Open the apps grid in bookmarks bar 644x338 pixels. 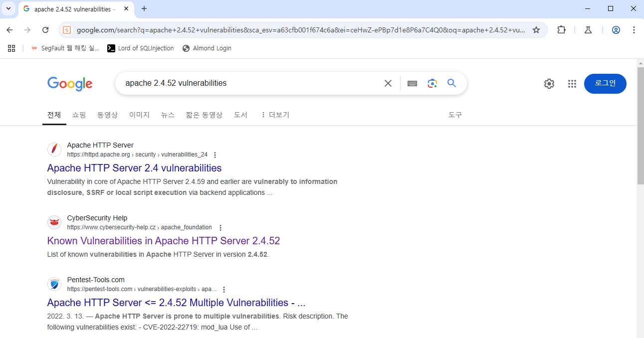[11, 48]
